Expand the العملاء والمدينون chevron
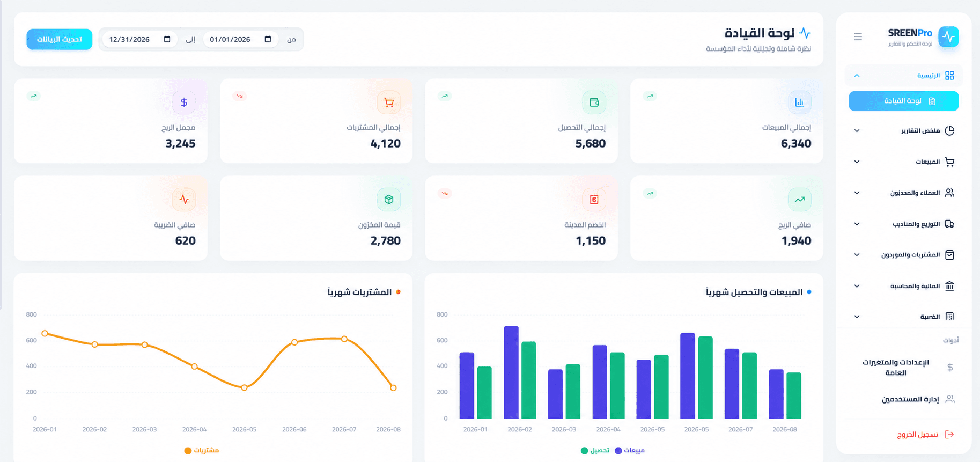 tap(857, 193)
